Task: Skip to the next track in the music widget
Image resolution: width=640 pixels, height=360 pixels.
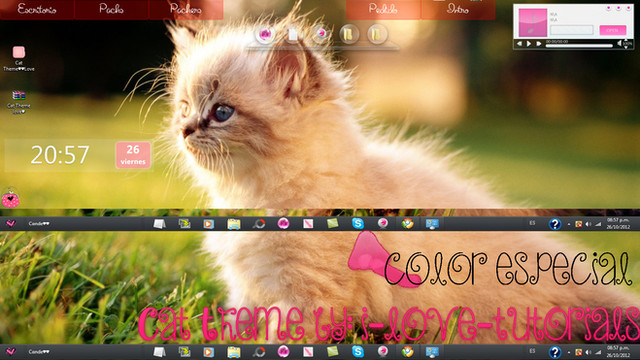Action: [539, 44]
